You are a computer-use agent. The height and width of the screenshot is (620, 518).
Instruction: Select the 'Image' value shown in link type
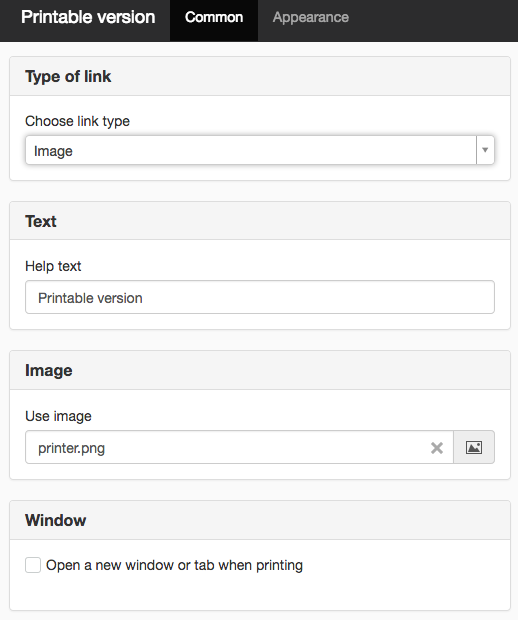coord(53,151)
